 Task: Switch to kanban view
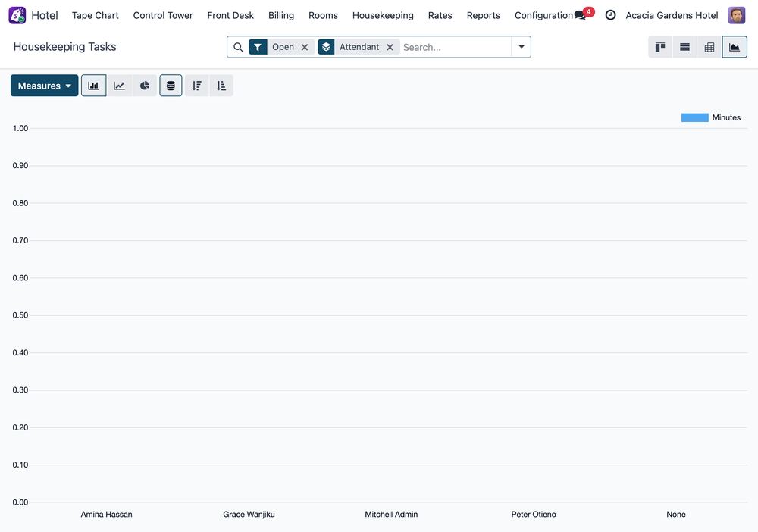660,47
